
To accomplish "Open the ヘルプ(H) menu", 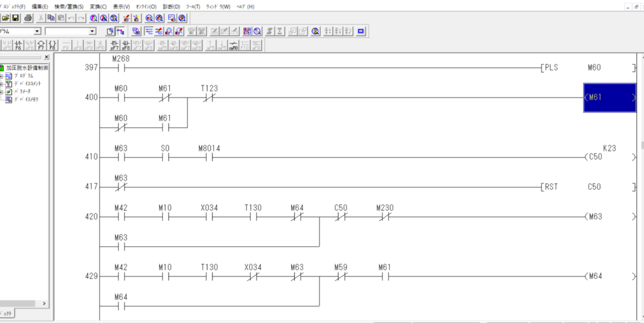I will pyautogui.click(x=245, y=6).
